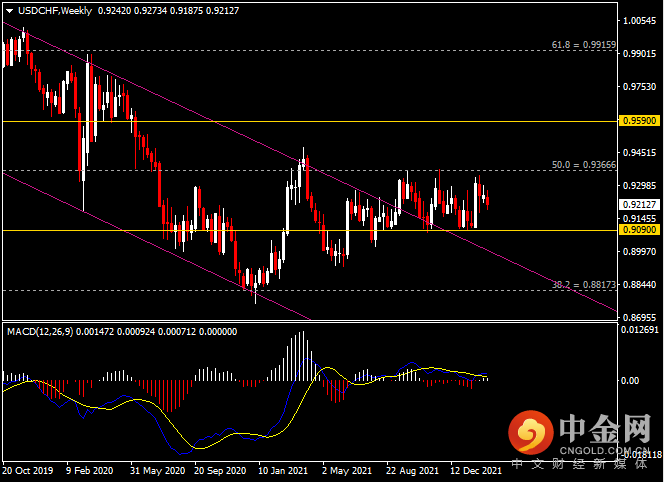Click the 22 Aug 2021 date label

[x=412, y=471]
